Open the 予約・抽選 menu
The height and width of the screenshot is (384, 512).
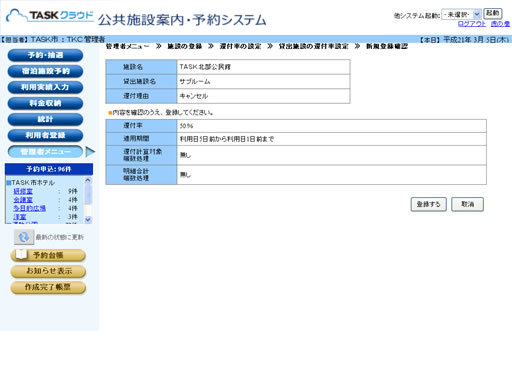[45, 55]
